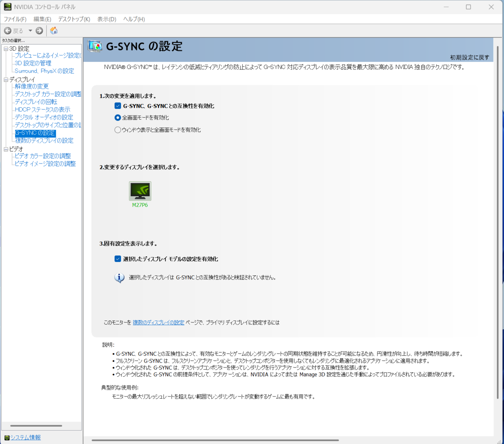
Task: Collapse the ビデオ tree node
Action: pyautogui.click(x=6, y=149)
